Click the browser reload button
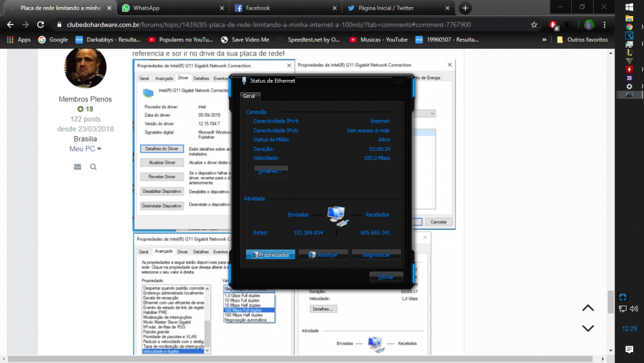This screenshot has width=644, height=363. (41, 25)
